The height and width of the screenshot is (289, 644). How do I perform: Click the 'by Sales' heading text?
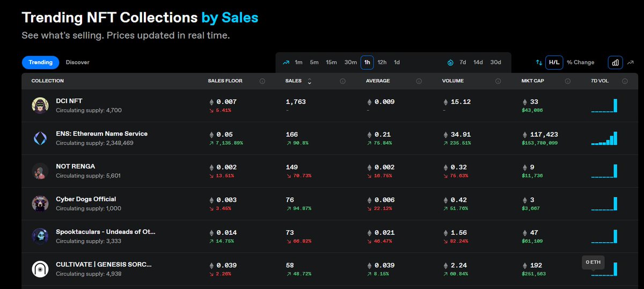(230, 17)
